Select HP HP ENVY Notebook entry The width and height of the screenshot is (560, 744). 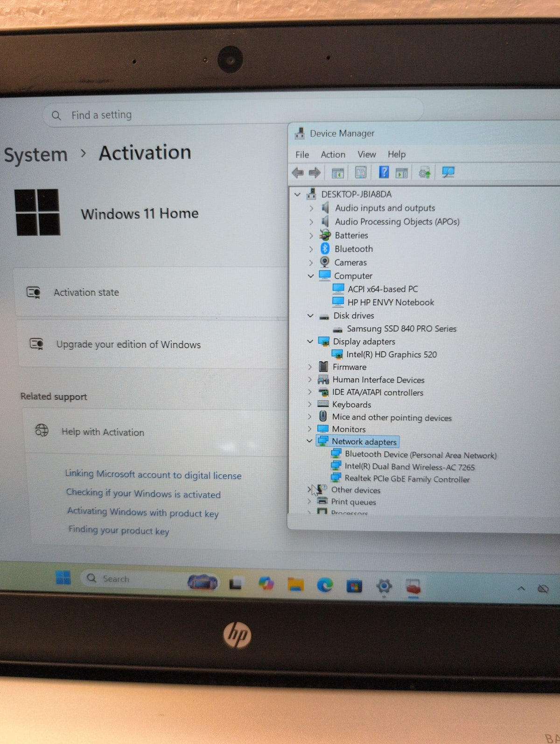pos(391,303)
